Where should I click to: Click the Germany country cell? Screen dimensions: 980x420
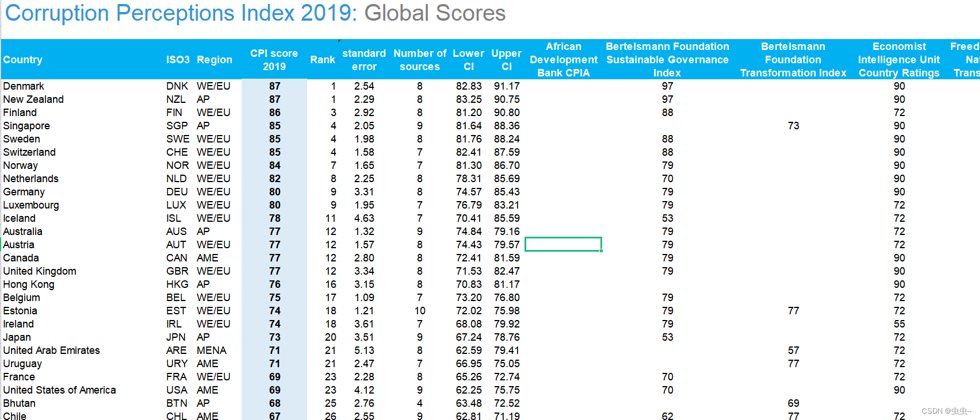pos(24,192)
